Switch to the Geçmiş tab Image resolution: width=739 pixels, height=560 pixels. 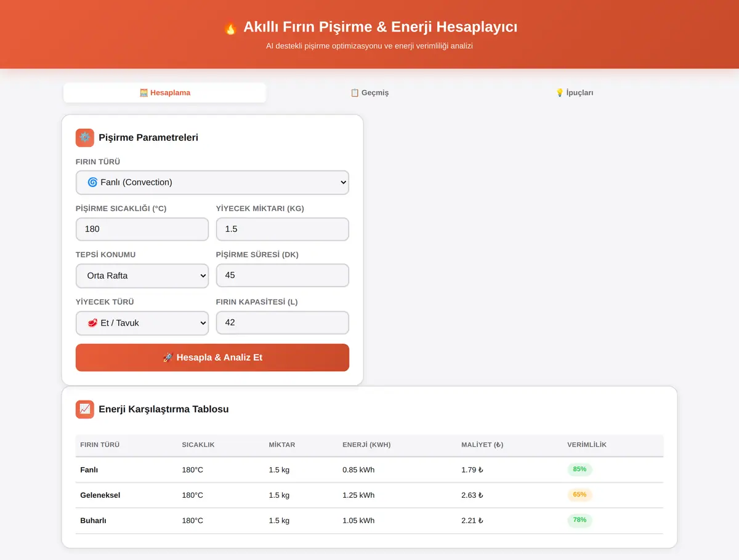point(369,93)
